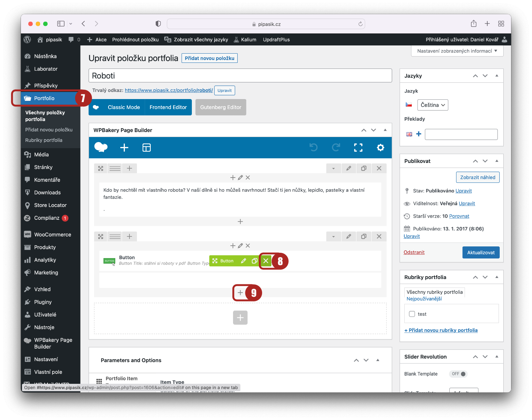The width and height of the screenshot is (532, 420).
Task: Click the WPBakery undo arrow
Action: 314,148
